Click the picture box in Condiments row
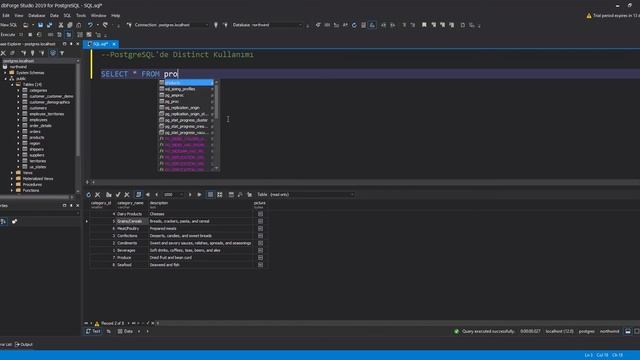640x360 pixels. tap(260, 243)
